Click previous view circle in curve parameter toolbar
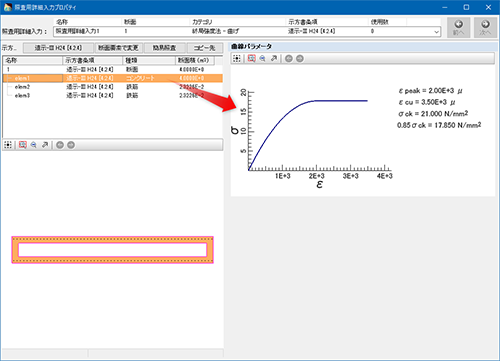This screenshot has width=500, height=361. 289,59
